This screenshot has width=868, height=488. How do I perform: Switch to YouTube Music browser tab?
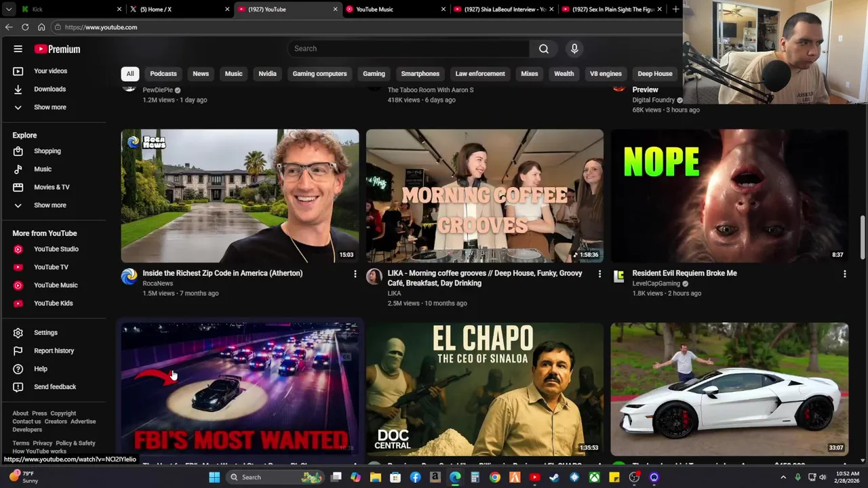point(396,9)
